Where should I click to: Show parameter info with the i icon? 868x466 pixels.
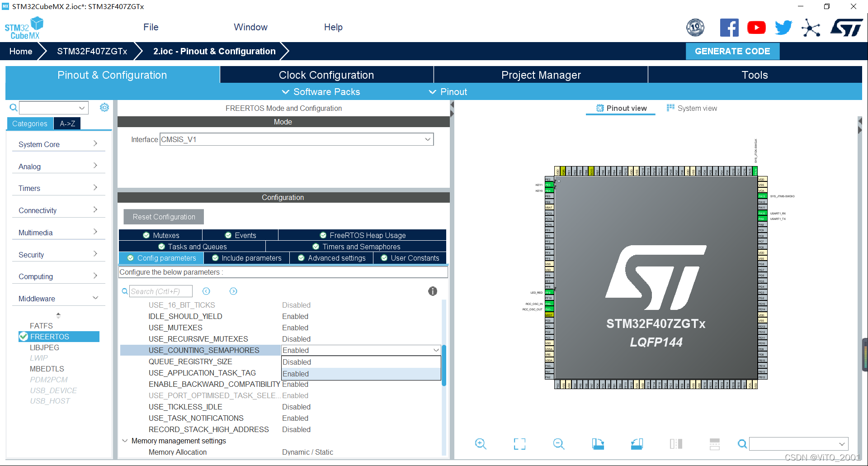tap(433, 291)
